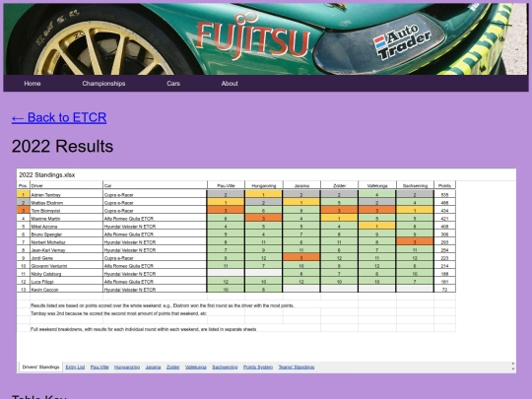This screenshot has width=532, height=399.
Task: Click the Driver column header
Action: (x=67, y=185)
